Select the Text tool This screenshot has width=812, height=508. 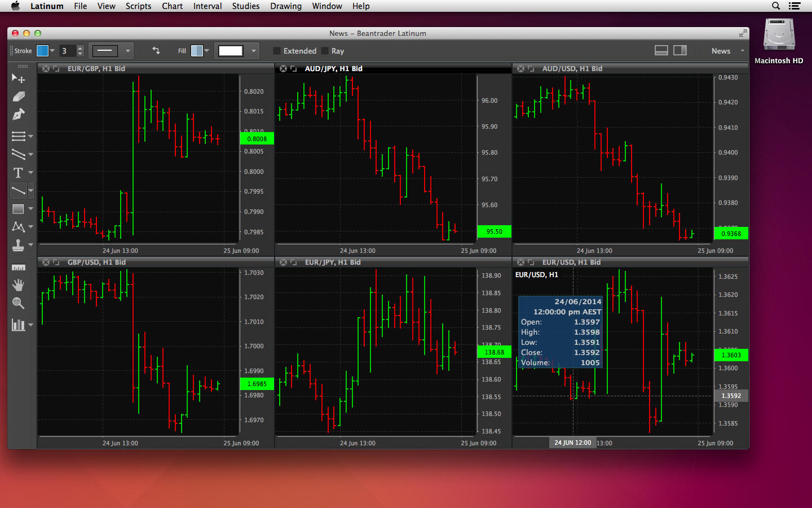(18, 173)
